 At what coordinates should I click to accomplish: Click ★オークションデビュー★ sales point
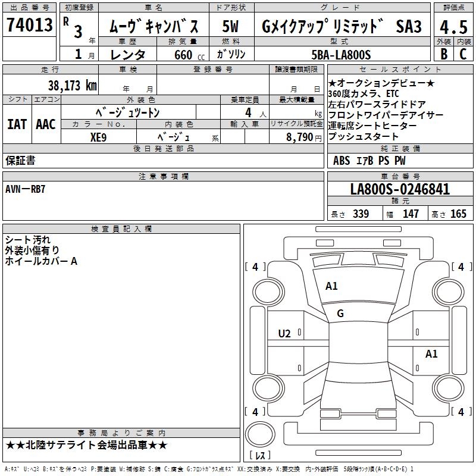tap(381, 83)
